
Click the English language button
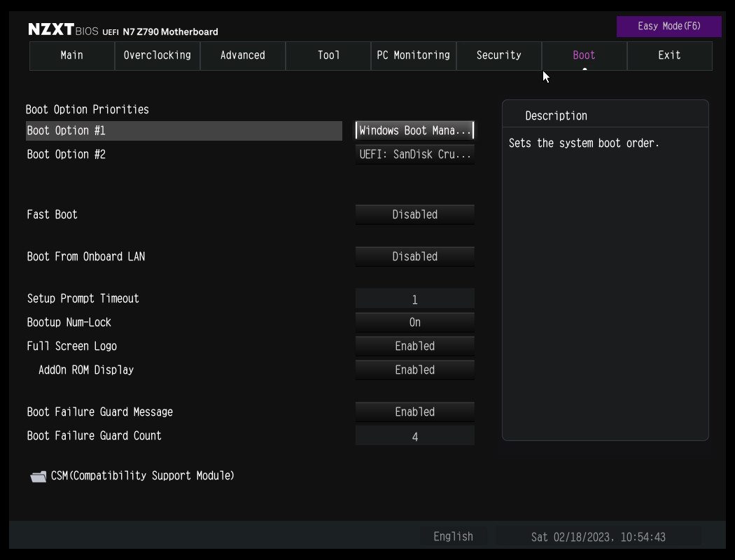point(454,537)
